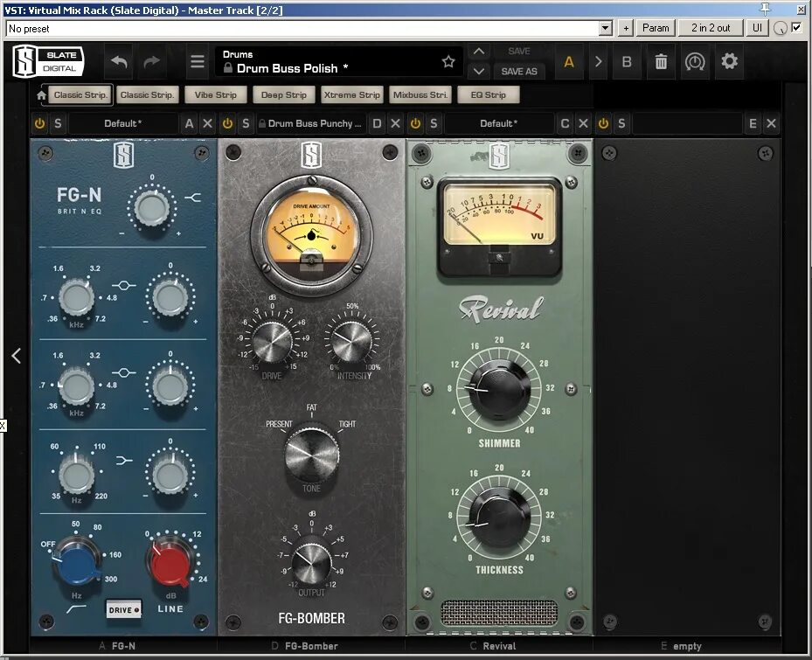Image resolution: width=812 pixels, height=660 pixels.
Task: Switch to the Vibe Strip tab
Action: 215,94
